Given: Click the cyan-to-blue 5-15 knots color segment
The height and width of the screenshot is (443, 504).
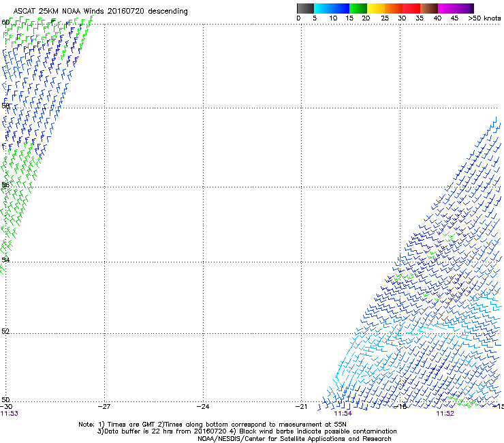Looking at the screenshot, I should [x=332, y=8].
